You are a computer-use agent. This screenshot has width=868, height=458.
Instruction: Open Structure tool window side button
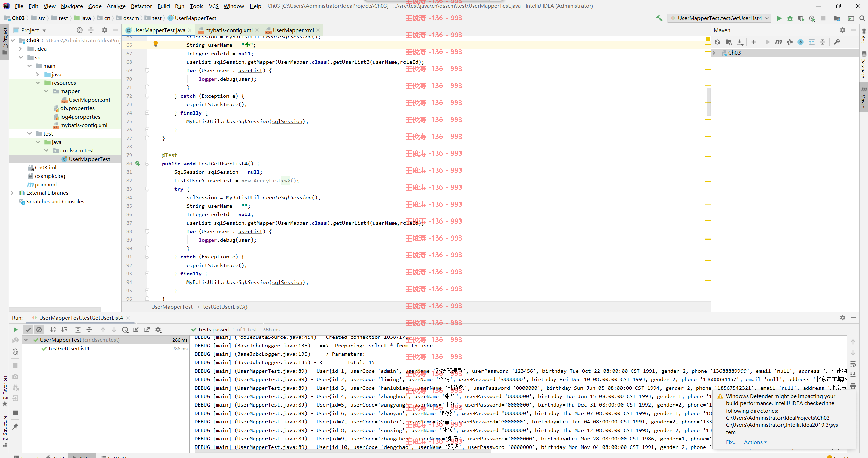click(5, 431)
